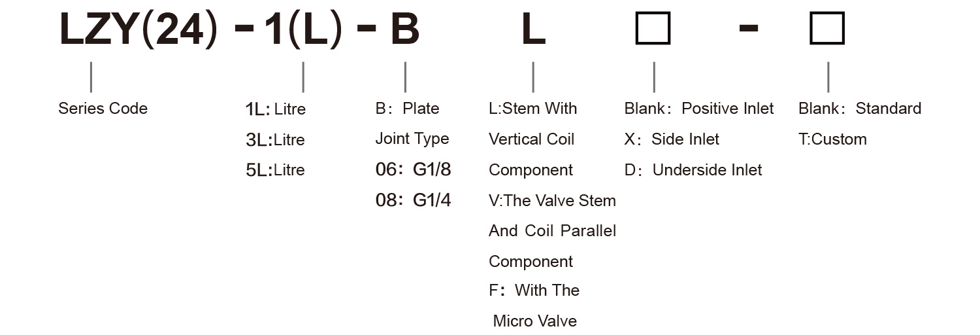Select the 1L: Litre option
This screenshot has width=980, height=335.
(276, 109)
